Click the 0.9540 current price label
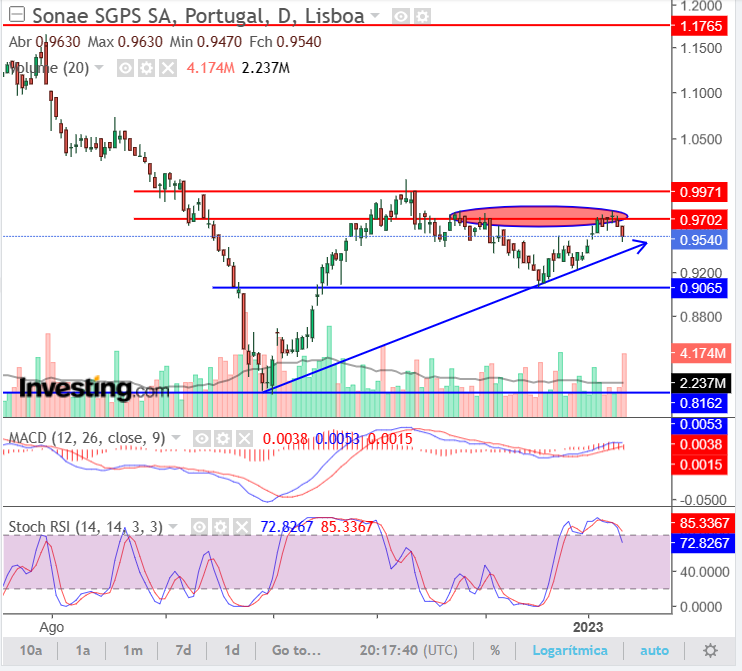Screen dimensions: 742x671 699,240
